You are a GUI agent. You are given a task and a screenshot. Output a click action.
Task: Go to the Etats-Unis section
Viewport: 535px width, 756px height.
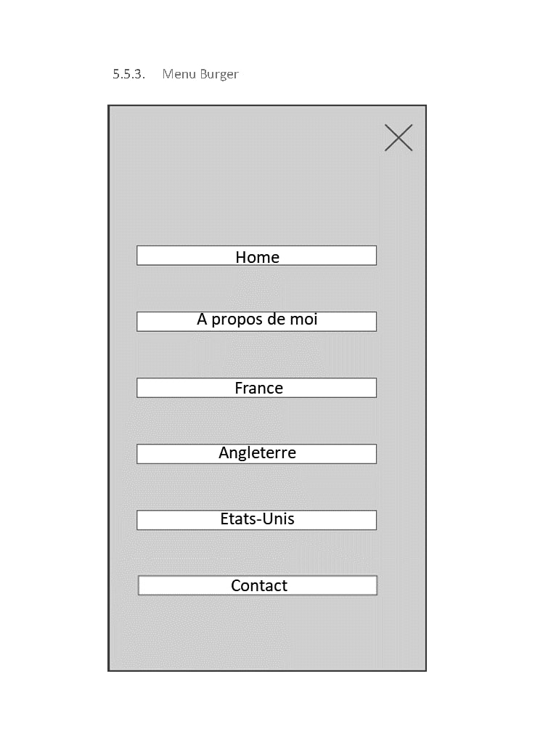256,520
